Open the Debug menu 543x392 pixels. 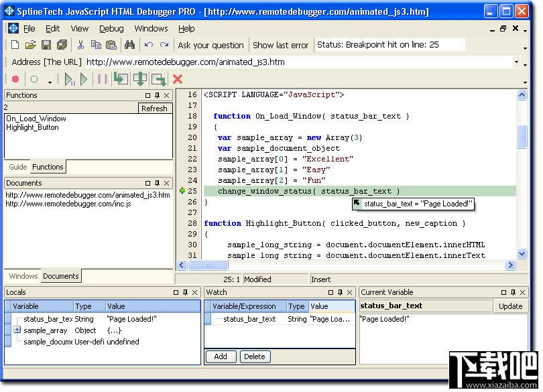pyautogui.click(x=111, y=28)
